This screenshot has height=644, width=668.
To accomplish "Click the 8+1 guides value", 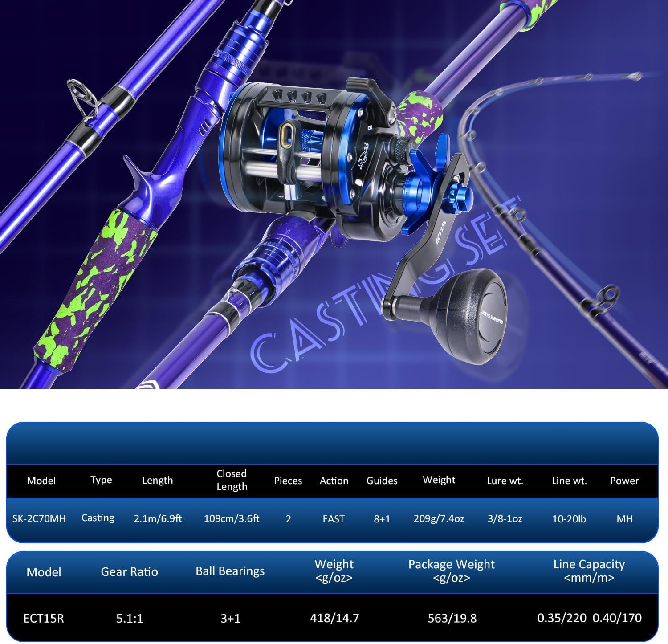I will (x=382, y=519).
